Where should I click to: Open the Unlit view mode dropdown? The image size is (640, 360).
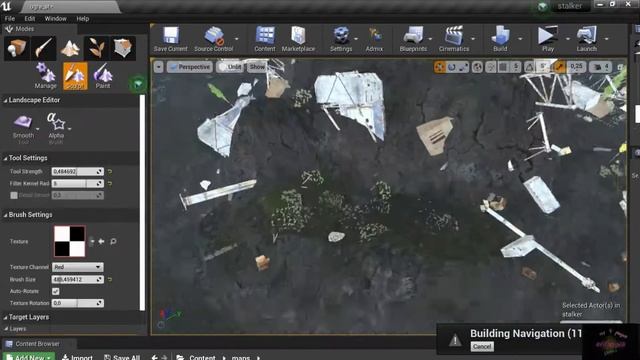pyautogui.click(x=231, y=67)
